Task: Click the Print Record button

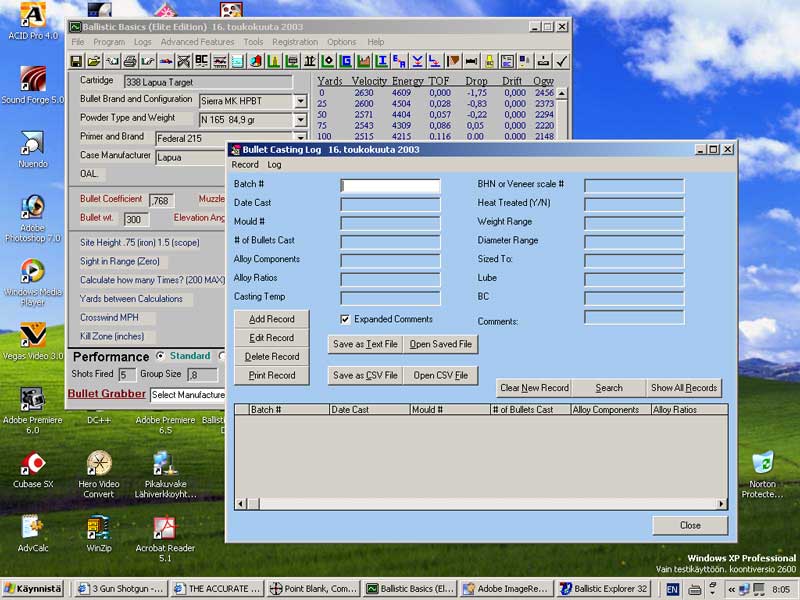Action: (x=271, y=376)
